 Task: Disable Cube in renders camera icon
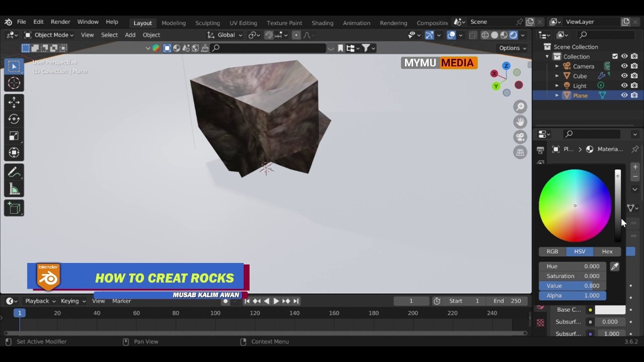pos(634,76)
